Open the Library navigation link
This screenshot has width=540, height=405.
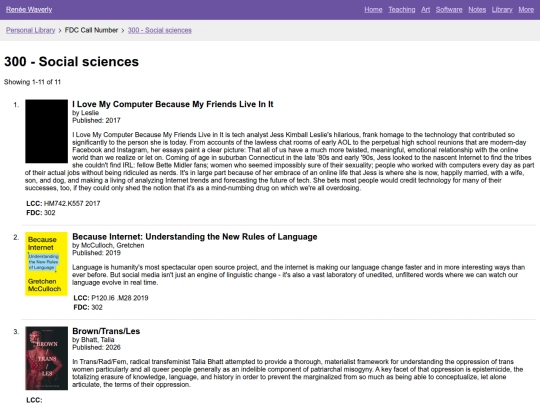[x=502, y=10]
